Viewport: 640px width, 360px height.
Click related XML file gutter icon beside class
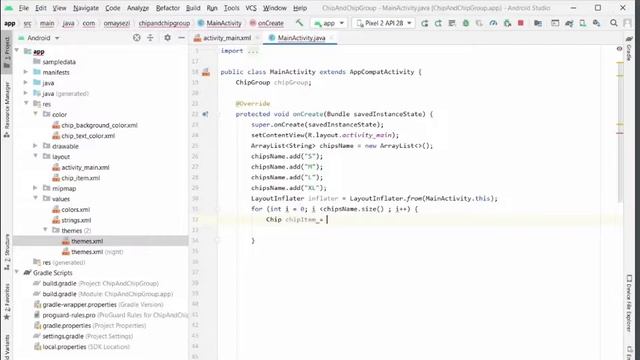[206, 72]
